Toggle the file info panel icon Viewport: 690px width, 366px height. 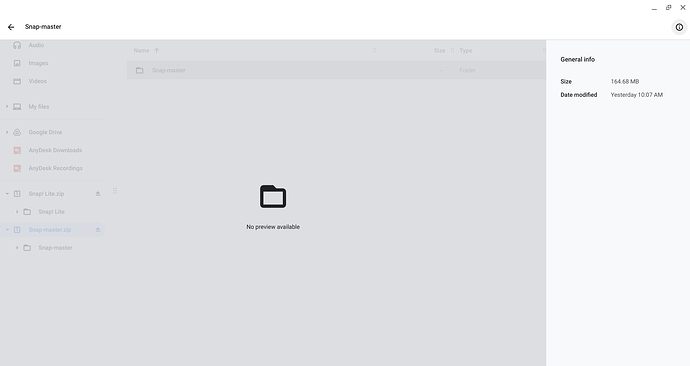pyautogui.click(x=679, y=27)
